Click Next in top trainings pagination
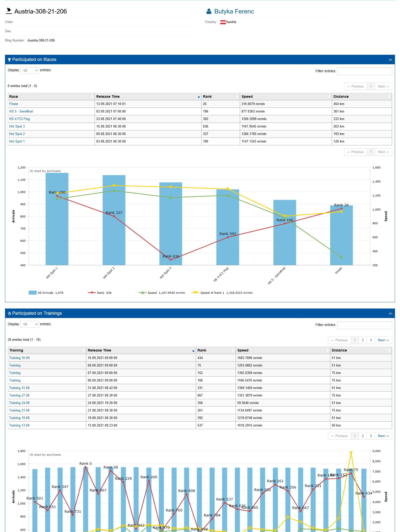The height and width of the screenshot is (532, 400). coord(383,340)
